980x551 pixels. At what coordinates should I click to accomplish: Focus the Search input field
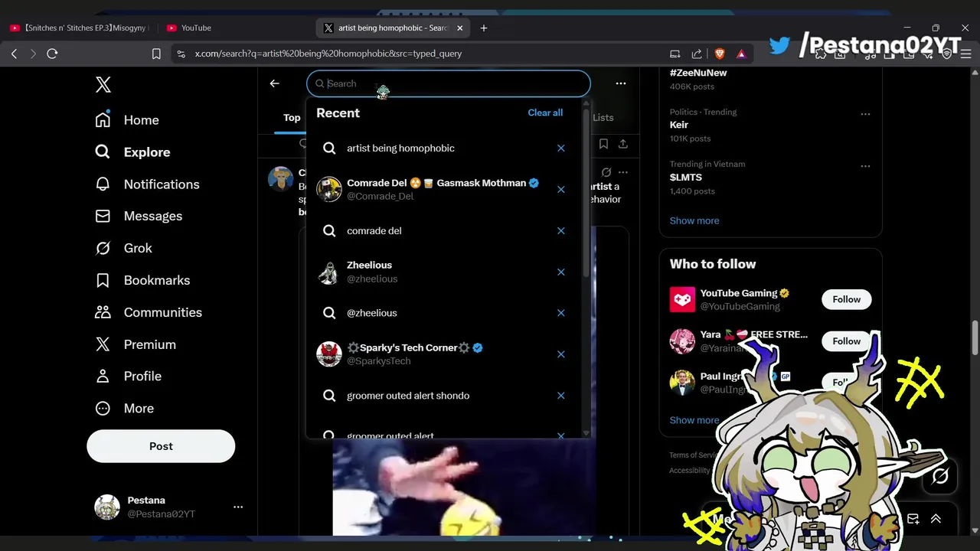[x=449, y=83]
